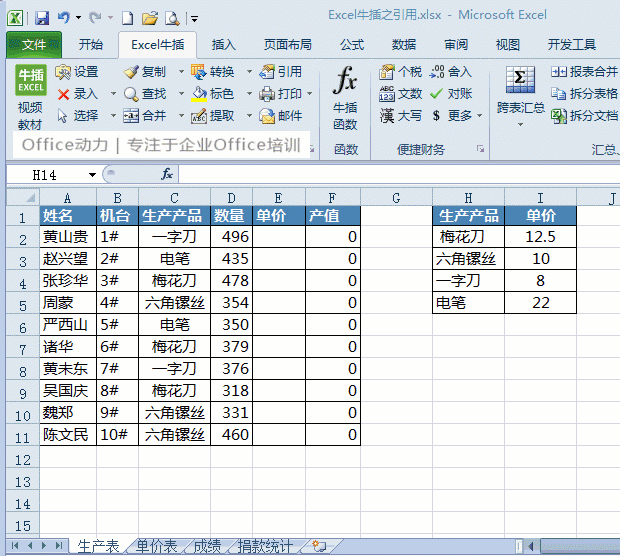Switch to the 审阅 ribbon tab
The image size is (620, 556).
click(x=456, y=45)
